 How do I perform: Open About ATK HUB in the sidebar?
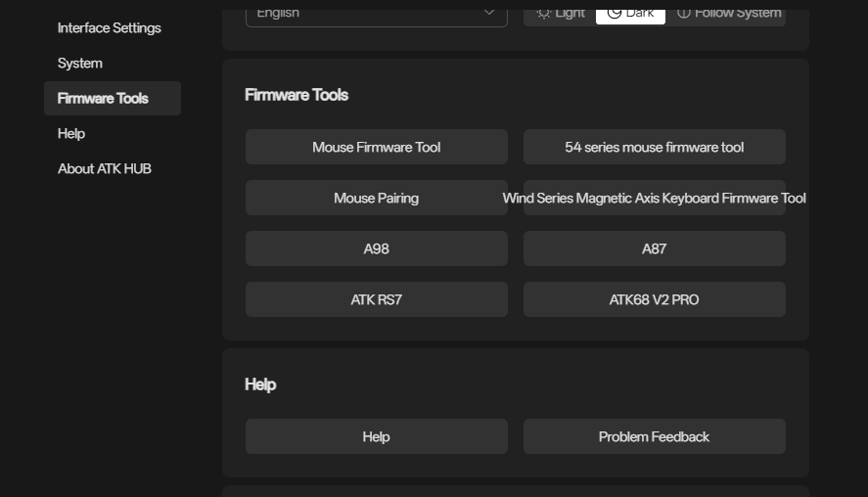(104, 169)
